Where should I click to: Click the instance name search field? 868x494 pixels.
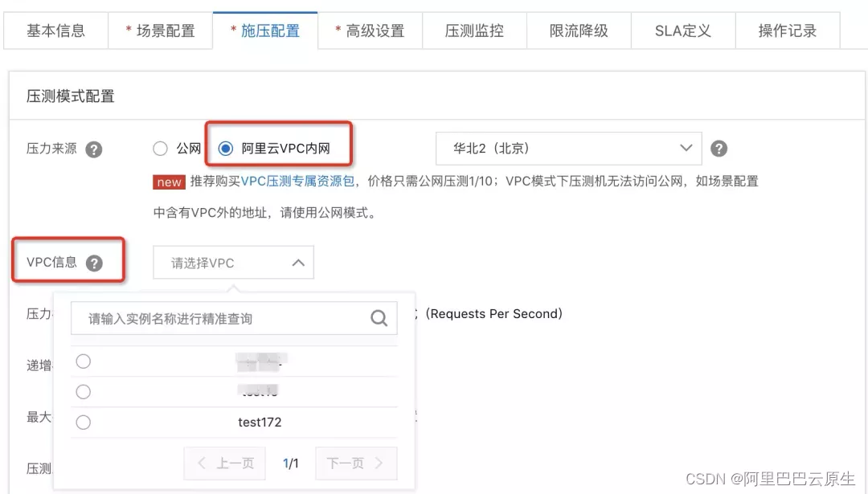234,318
